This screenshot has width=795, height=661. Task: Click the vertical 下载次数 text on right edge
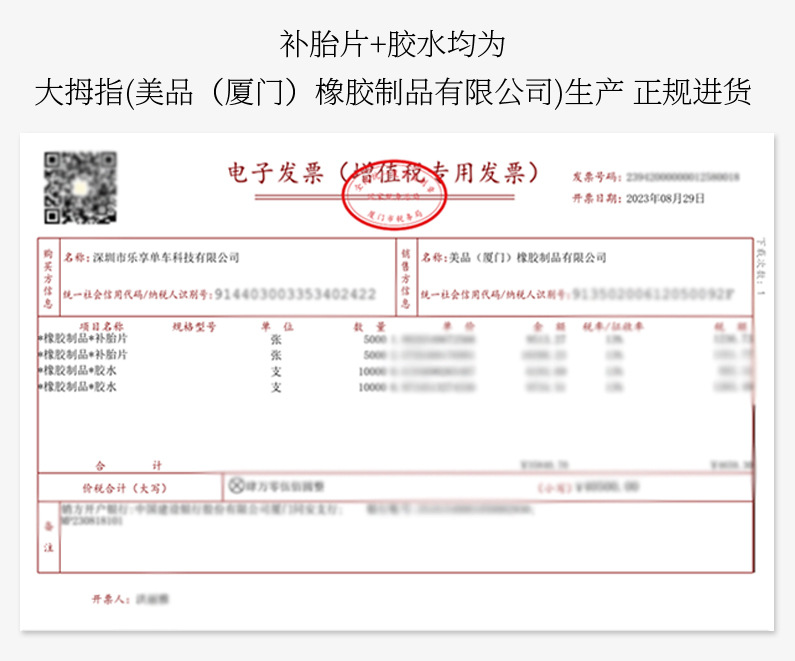[761, 267]
